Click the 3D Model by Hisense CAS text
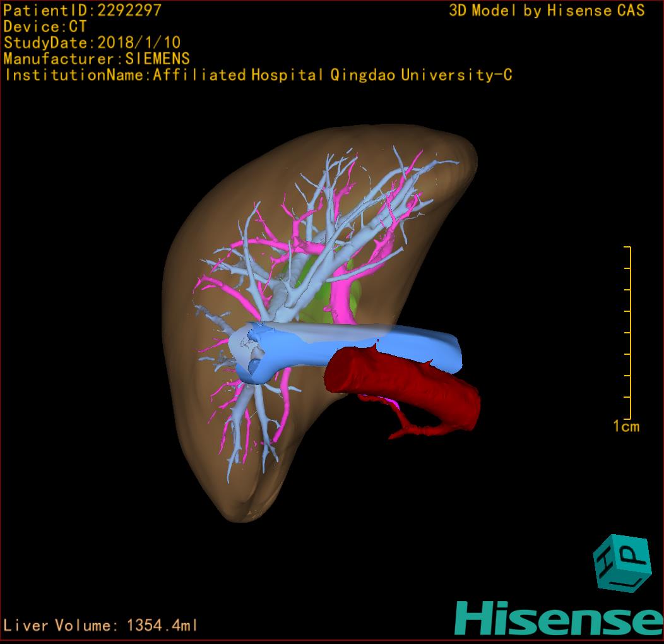The height and width of the screenshot is (644, 664). click(547, 10)
